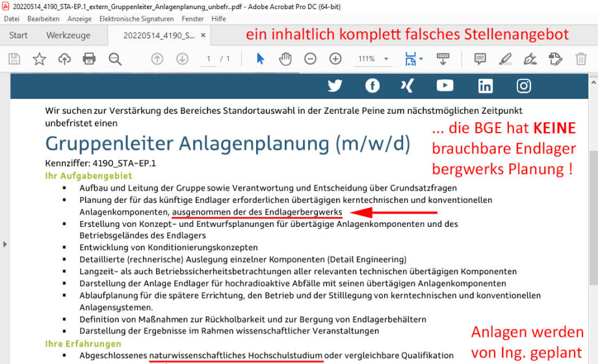
Task: Expand the left navigation pane arrow
Action: [5, 244]
